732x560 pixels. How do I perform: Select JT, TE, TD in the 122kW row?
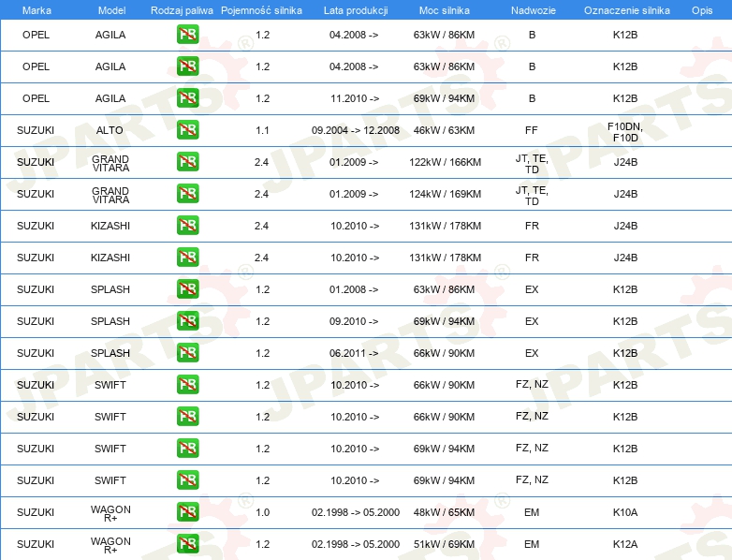532,164
